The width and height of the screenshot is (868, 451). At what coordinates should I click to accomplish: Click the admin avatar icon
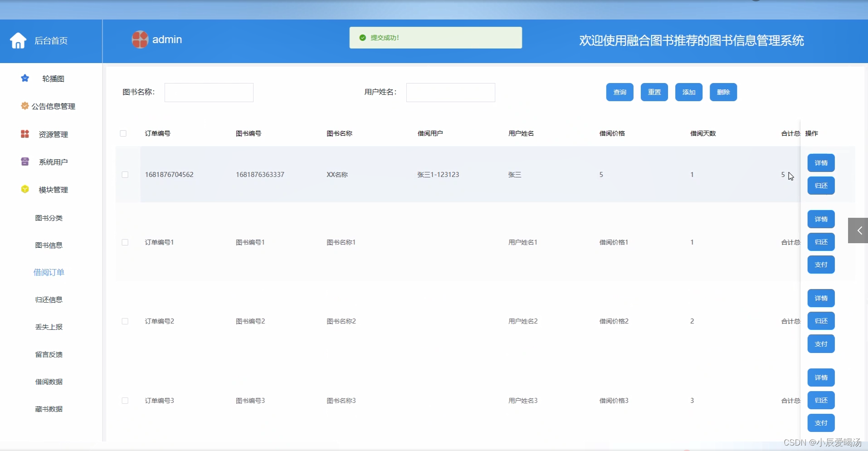tap(140, 39)
